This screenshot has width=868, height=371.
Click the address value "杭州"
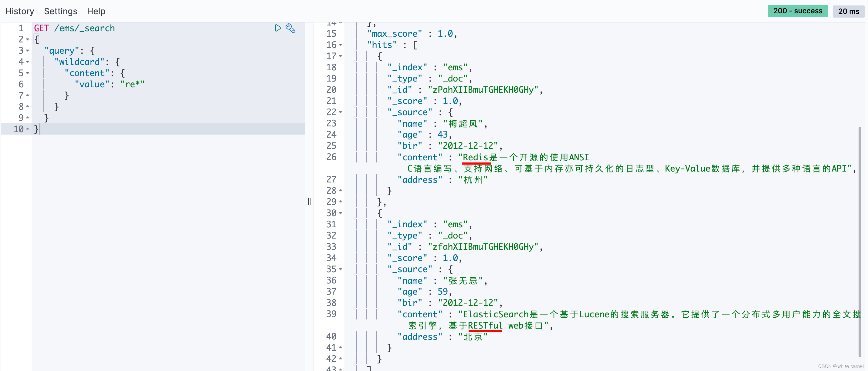pos(473,180)
